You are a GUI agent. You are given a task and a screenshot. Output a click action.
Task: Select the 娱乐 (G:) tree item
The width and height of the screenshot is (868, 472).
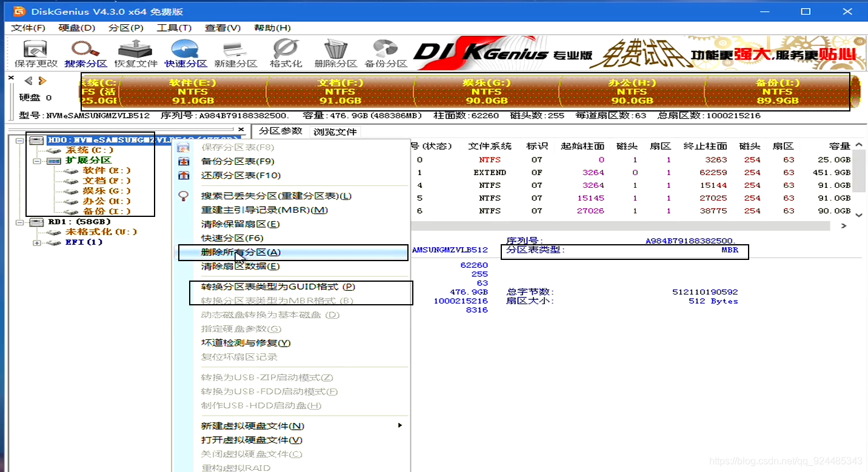pyautogui.click(x=107, y=191)
